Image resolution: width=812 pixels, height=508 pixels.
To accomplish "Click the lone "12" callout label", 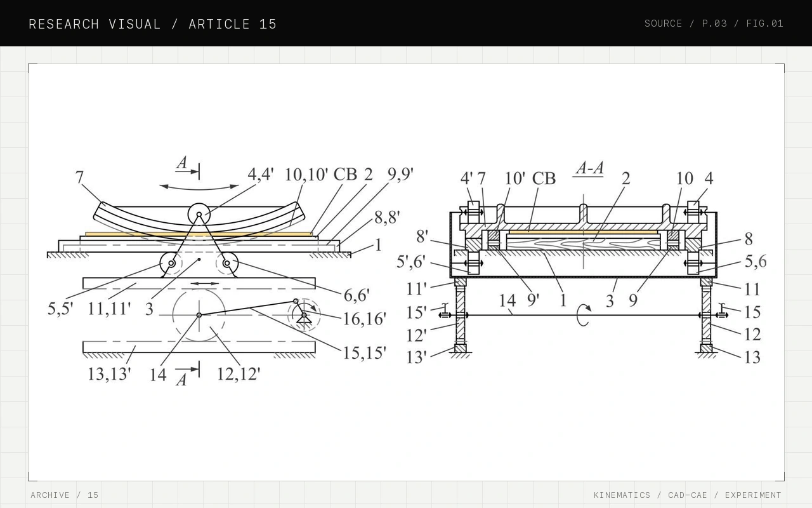I will [752, 335].
